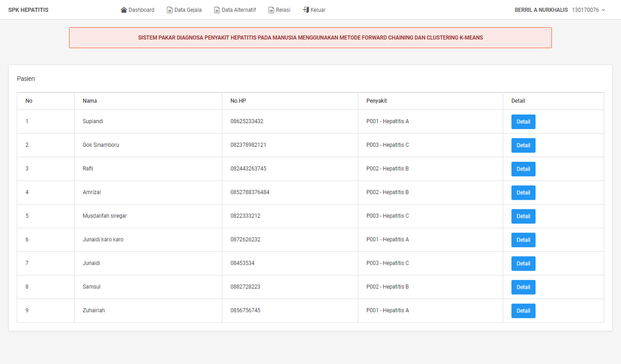View Detail for patient Supiandi
The image size is (621, 364).
tap(523, 122)
